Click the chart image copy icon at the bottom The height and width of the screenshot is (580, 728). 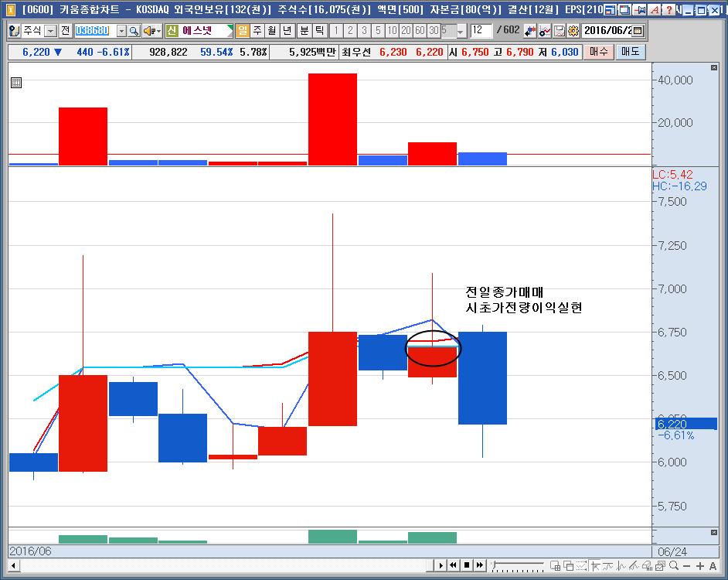660,565
